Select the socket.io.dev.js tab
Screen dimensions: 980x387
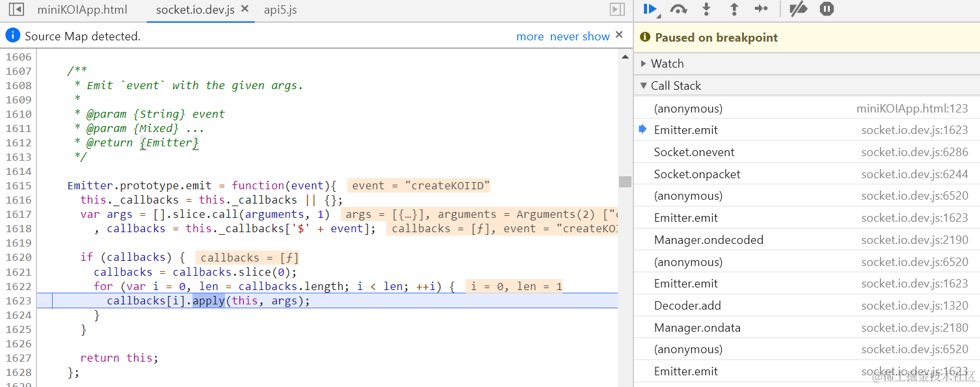(x=195, y=10)
